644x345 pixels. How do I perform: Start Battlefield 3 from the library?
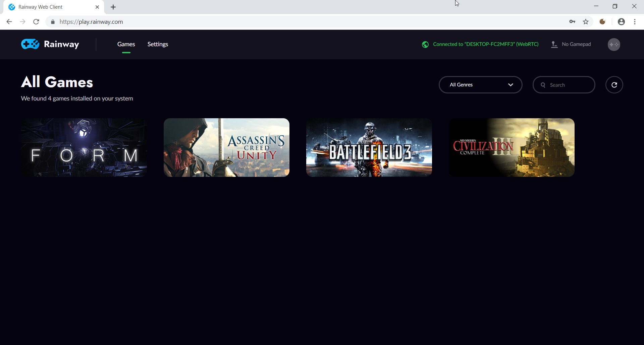[369, 147]
